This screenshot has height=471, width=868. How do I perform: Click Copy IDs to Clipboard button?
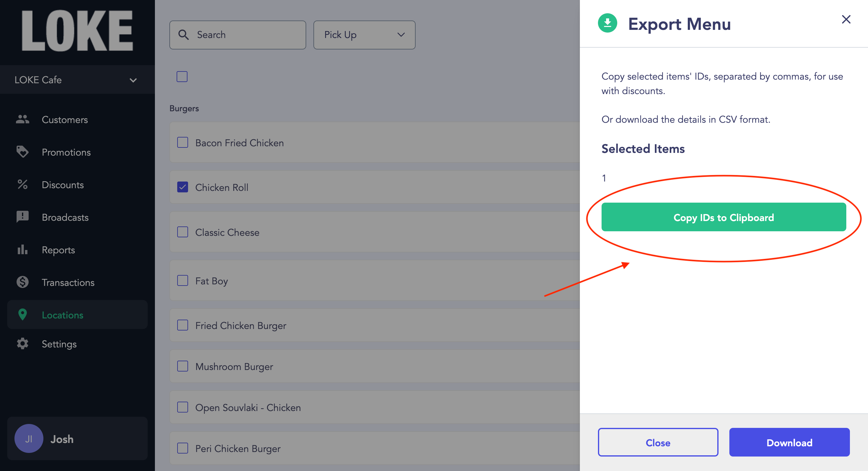click(723, 217)
